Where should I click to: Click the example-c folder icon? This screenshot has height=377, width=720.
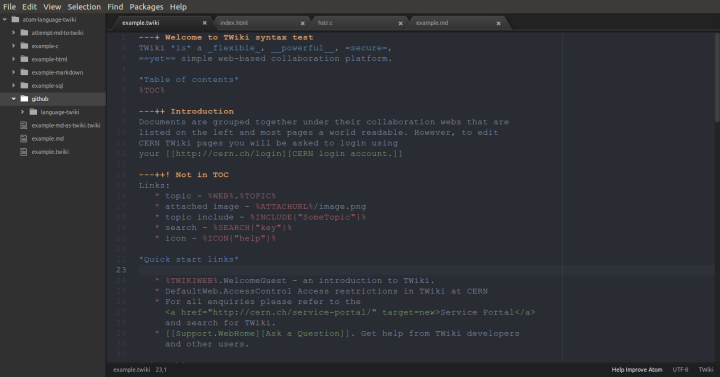click(24, 46)
